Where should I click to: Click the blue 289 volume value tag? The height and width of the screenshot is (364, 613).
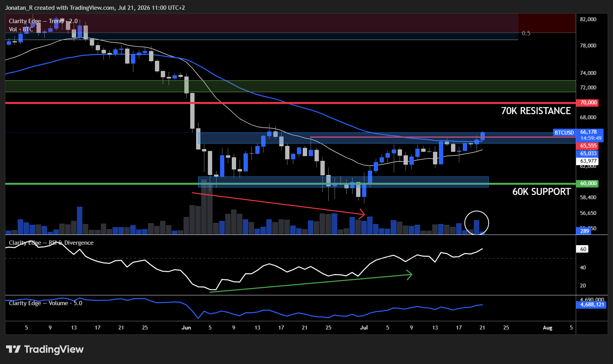click(x=584, y=231)
